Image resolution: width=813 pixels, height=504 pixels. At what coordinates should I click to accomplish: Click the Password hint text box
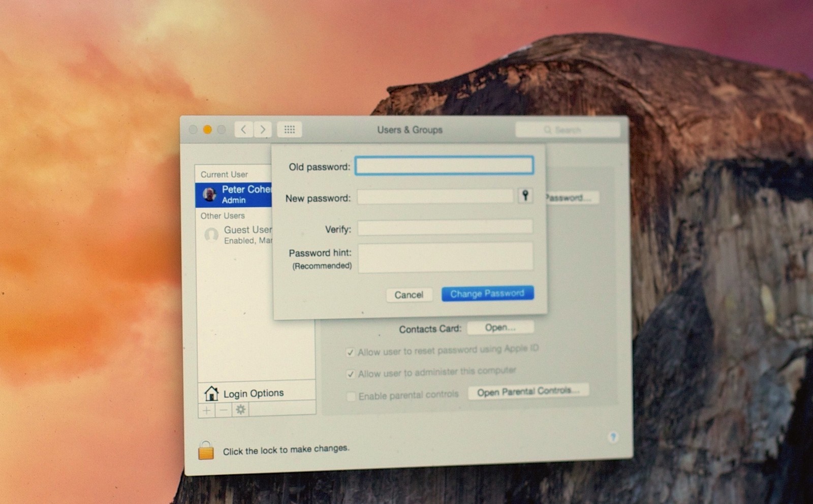[446, 257]
